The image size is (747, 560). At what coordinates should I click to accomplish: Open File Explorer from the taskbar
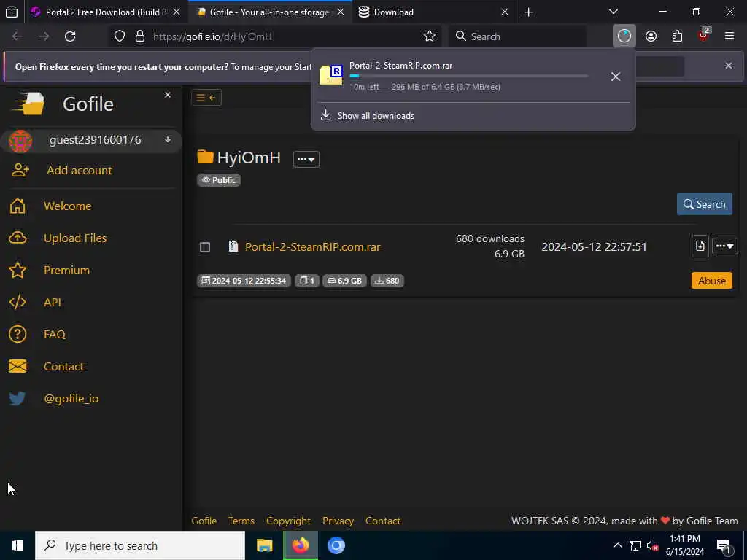coord(264,545)
